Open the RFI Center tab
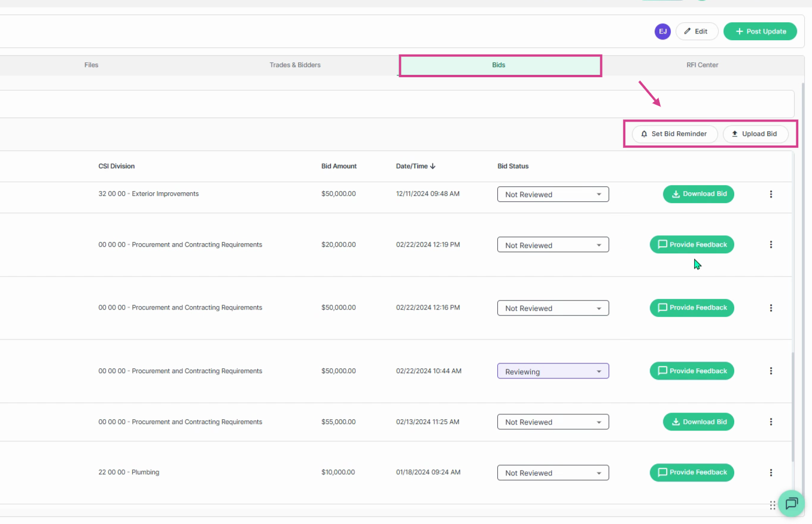The height and width of the screenshot is (524, 812). tap(702, 65)
